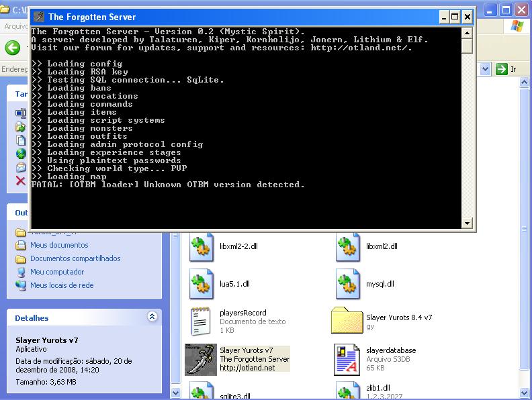The image size is (532, 400).
Task: Click the Detalhes panel header
Action: [84, 317]
